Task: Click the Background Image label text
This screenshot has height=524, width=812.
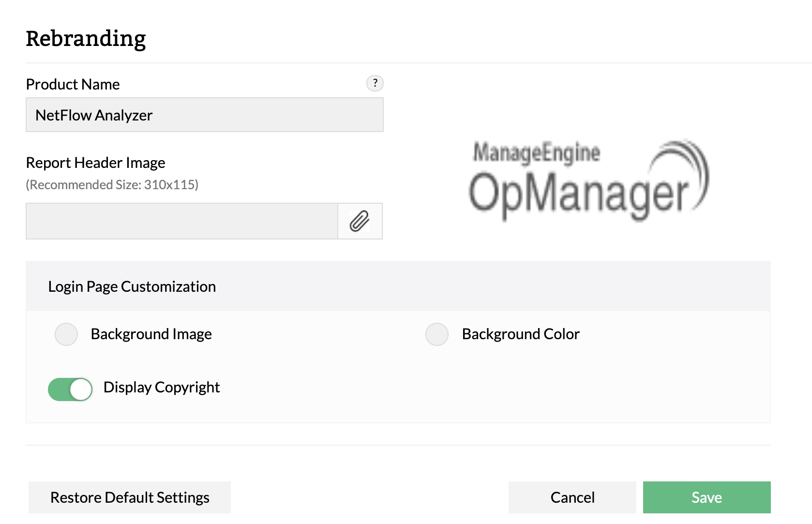Action: click(x=151, y=334)
